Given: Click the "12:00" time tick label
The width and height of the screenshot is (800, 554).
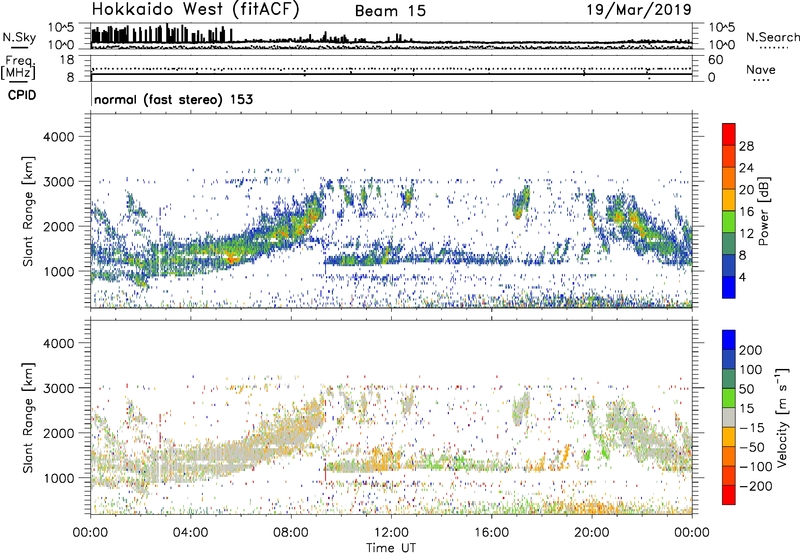Looking at the screenshot, I should click(391, 533).
